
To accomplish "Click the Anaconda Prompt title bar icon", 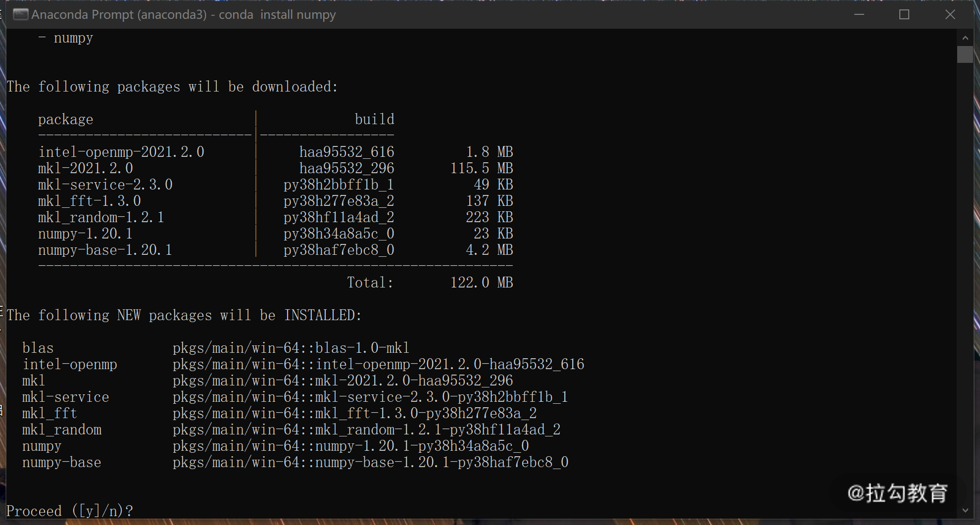I will [20, 14].
